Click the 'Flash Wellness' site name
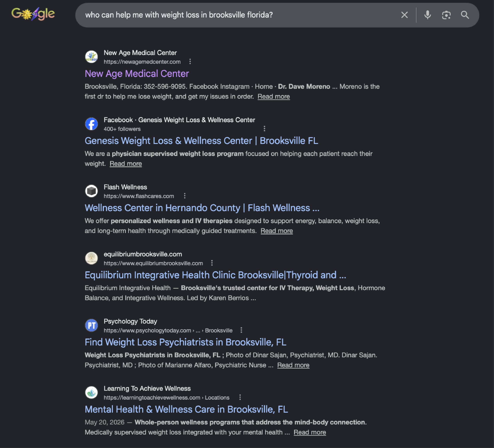Viewport: 494px width, 448px height. [x=125, y=187]
